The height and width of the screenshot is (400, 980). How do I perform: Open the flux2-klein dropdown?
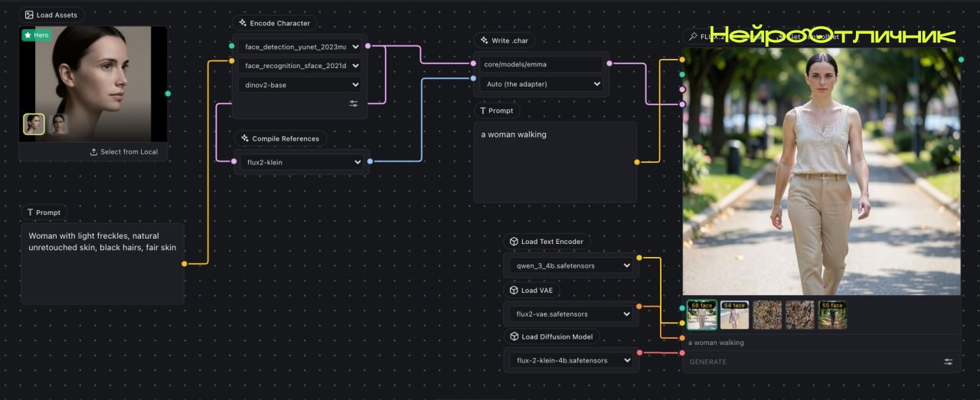tap(302, 162)
